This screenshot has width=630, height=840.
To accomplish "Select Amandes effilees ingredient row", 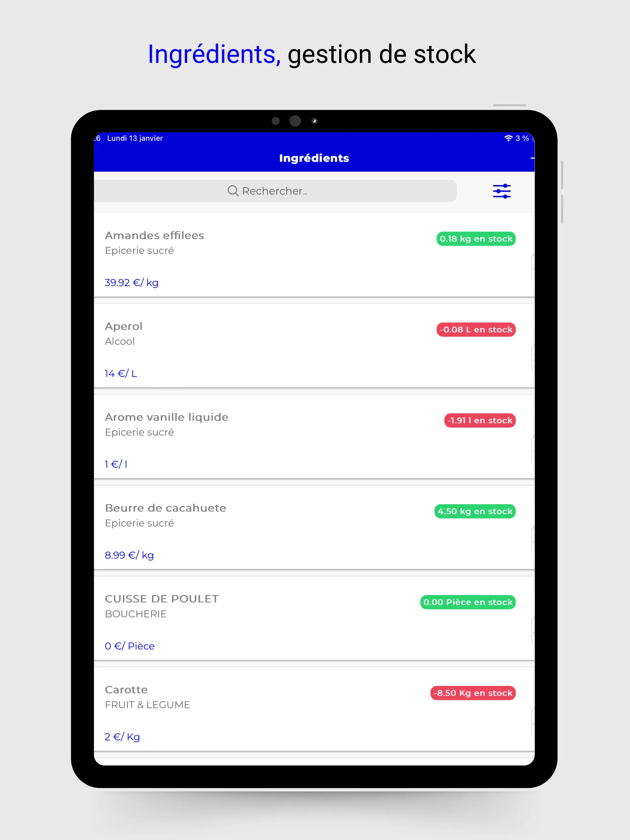I will [x=314, y=258].
